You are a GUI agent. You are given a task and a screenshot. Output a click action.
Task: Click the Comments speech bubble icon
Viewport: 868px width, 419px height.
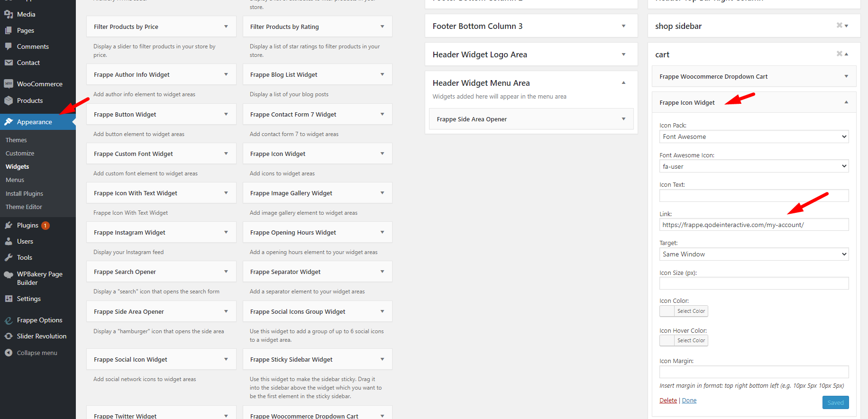click(9, 46)
